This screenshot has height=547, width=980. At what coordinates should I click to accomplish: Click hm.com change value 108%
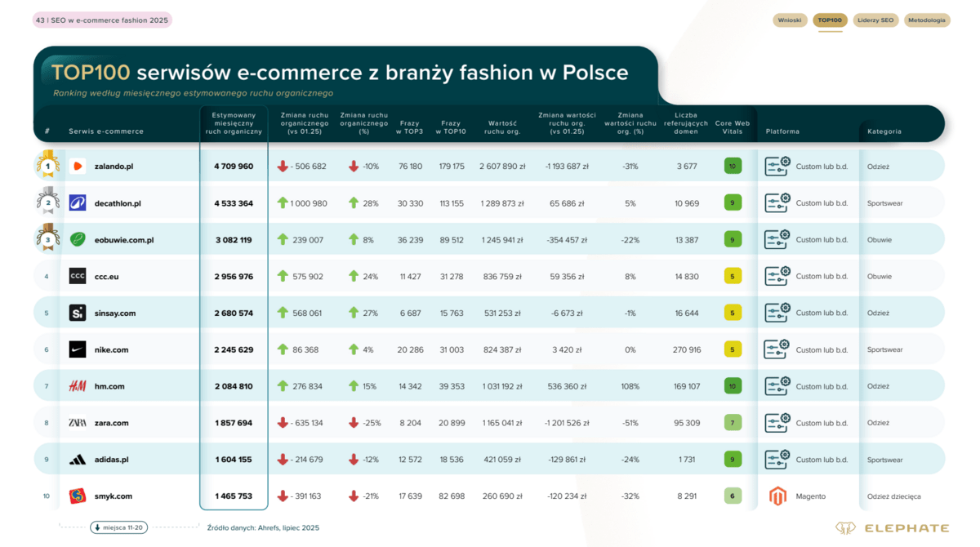click(x=630, y=386)
